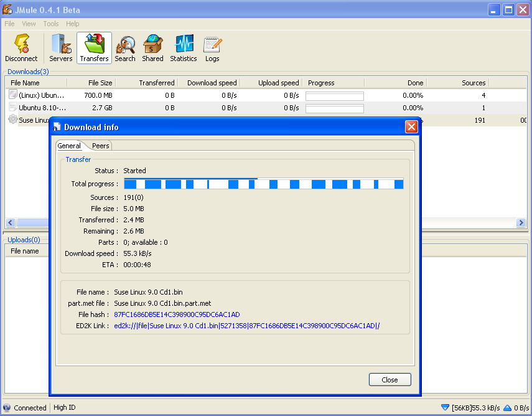Open the Logs view
This screenshot has height=416, width=532.
click(x=212, y=48)
